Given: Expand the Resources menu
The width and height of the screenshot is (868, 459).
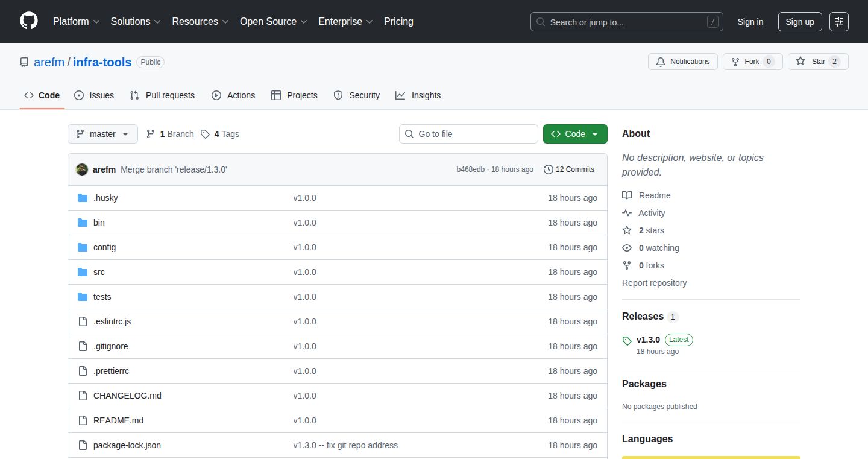Looking at the screenshot, I should point(200,21).
